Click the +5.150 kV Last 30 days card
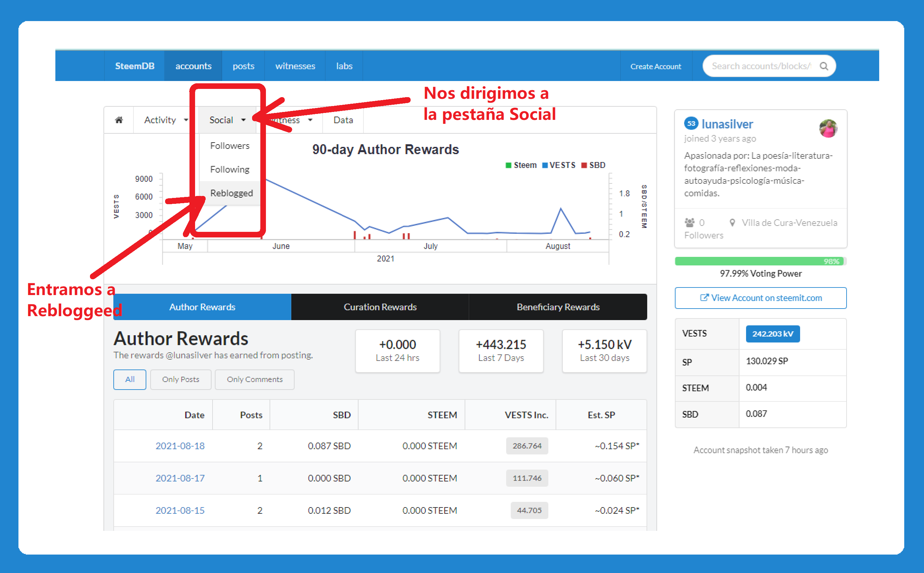Screen dimensions: 924x573 604,350
